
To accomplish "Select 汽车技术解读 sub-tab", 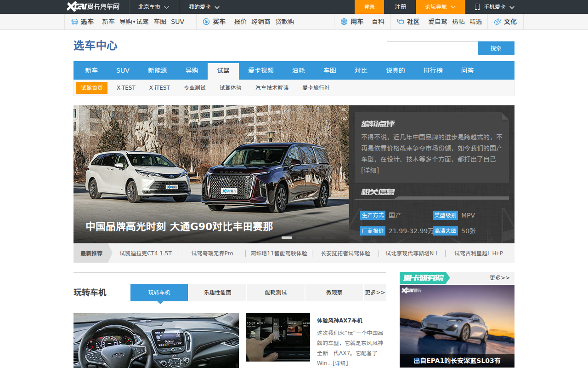I will [272, 88].
